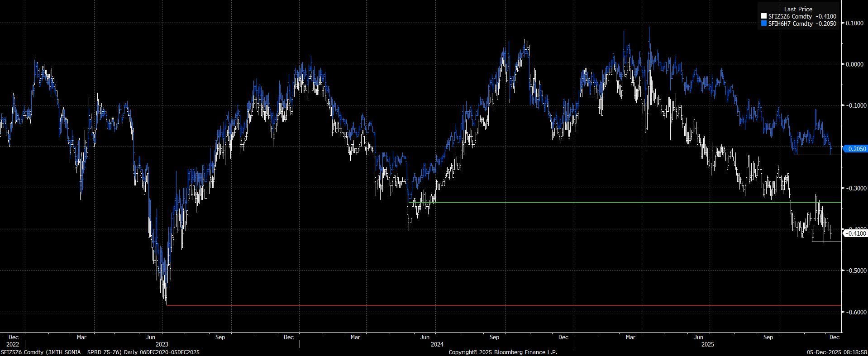Click the 2023 year label on time axis
The width and height of the screenshot is (868, 356).
(x=162, y=344)
